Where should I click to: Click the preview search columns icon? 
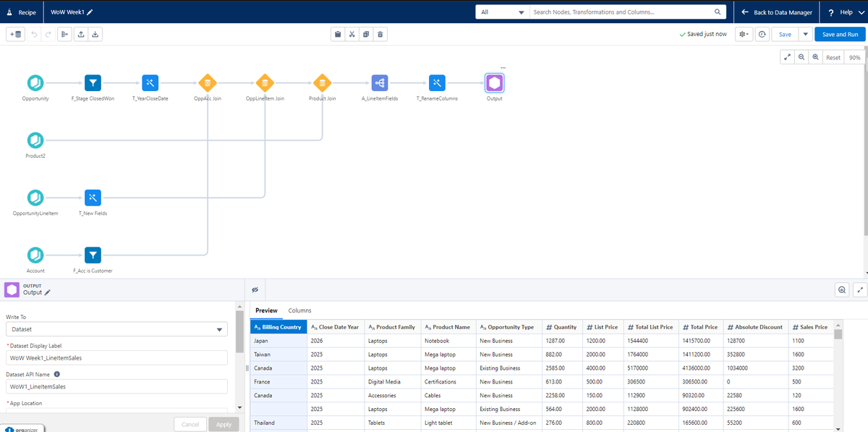pyautogui.click(x=842, y=289)
